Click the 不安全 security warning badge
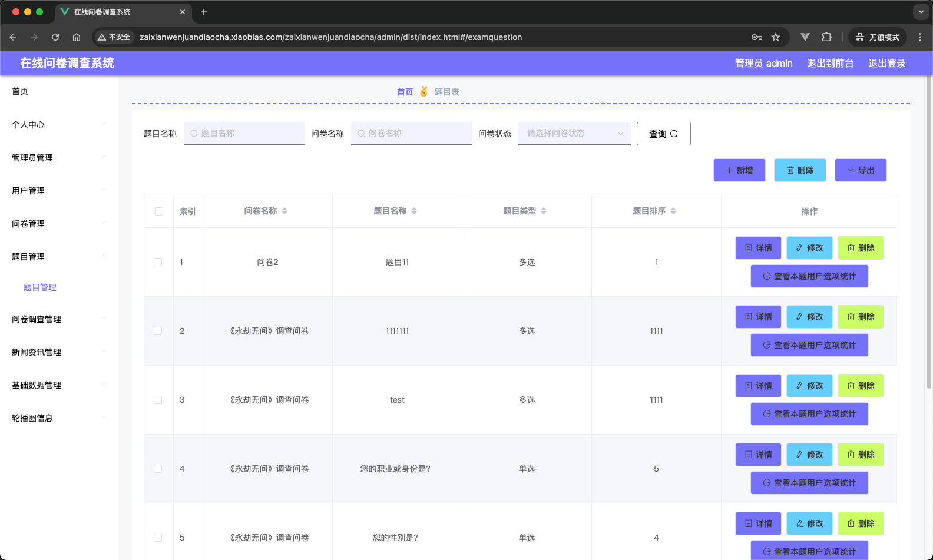The image size is (933, 560). click(114, 37)
